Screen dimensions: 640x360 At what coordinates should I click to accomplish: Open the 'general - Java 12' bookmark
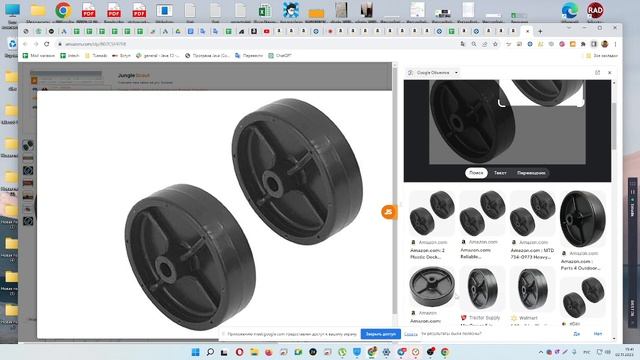pos(158,55)
